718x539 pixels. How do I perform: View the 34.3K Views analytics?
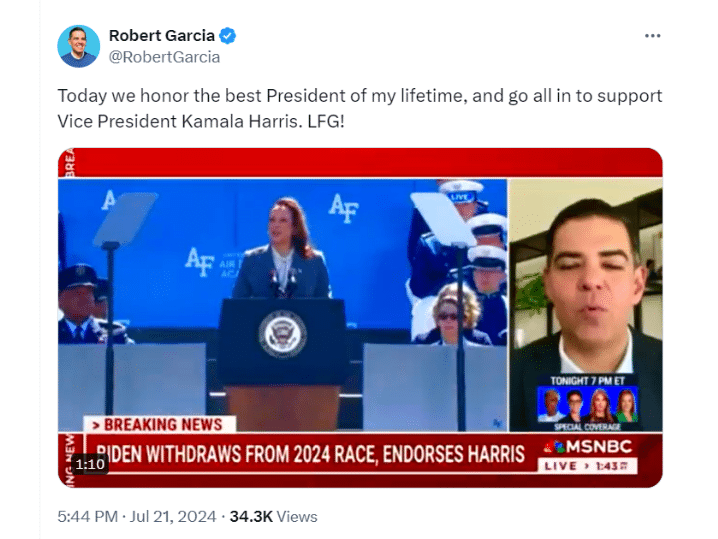click(x=273, y=516)
